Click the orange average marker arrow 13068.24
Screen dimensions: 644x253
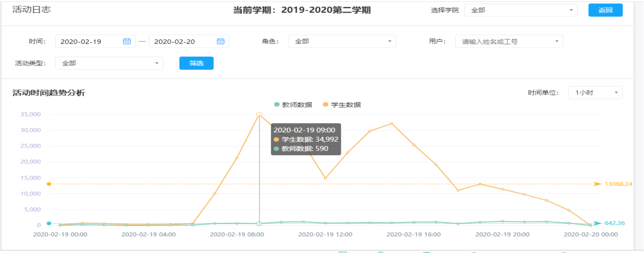[597, 184]
